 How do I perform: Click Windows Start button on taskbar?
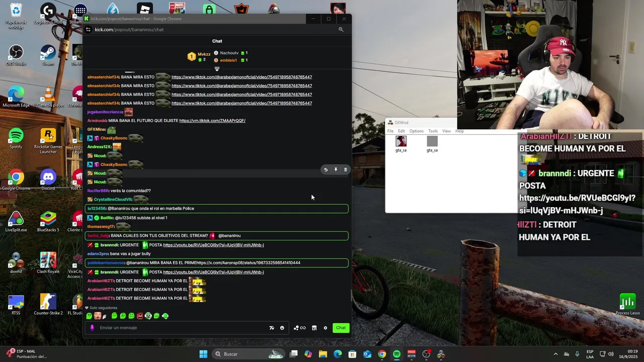pos(203,354)
